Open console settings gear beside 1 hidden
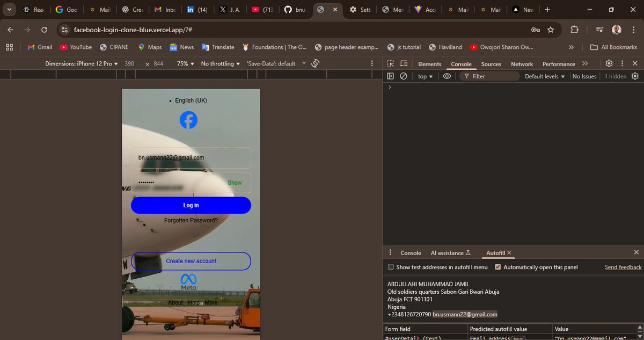Screen dimensions: 644x340 tap(635, 76)
